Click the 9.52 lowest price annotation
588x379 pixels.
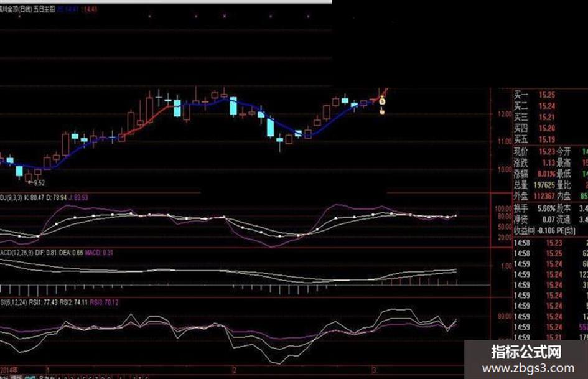tap(39, 183)
